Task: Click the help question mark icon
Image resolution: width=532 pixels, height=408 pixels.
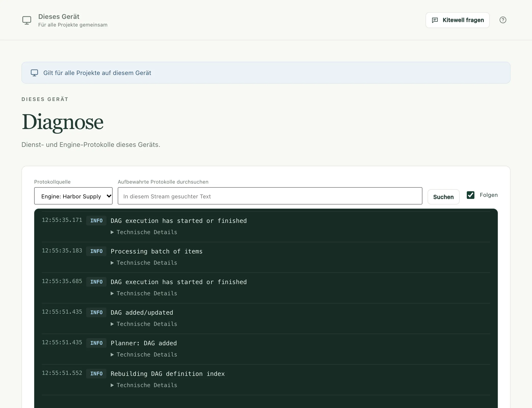Action: [503, 20]
